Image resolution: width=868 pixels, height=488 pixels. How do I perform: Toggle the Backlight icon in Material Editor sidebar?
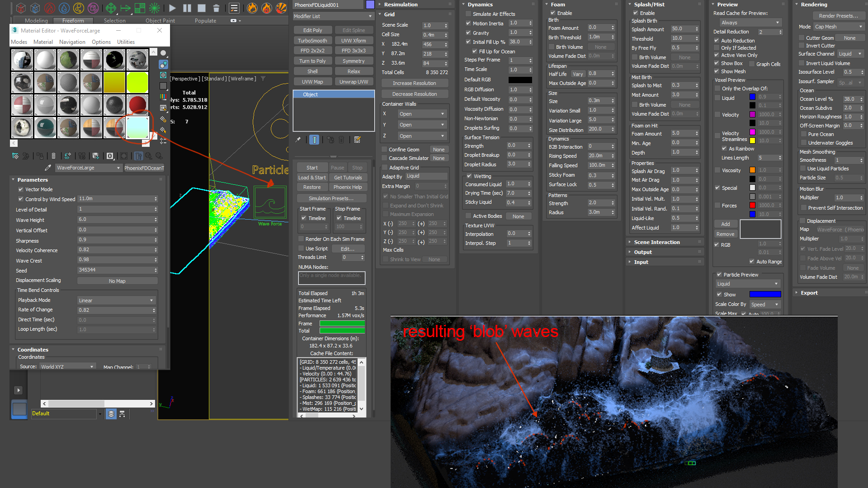click(163, 64)
